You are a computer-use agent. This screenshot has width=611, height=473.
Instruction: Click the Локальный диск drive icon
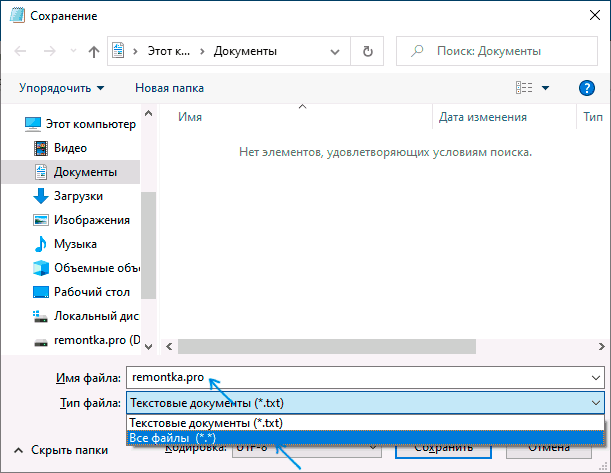click(40, 316)
